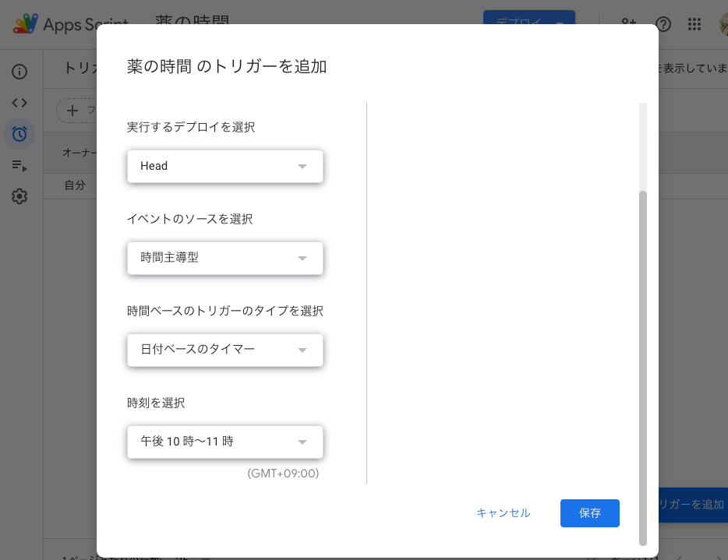Open the 時間主導型 event source dropdown

tap(225, 258)
